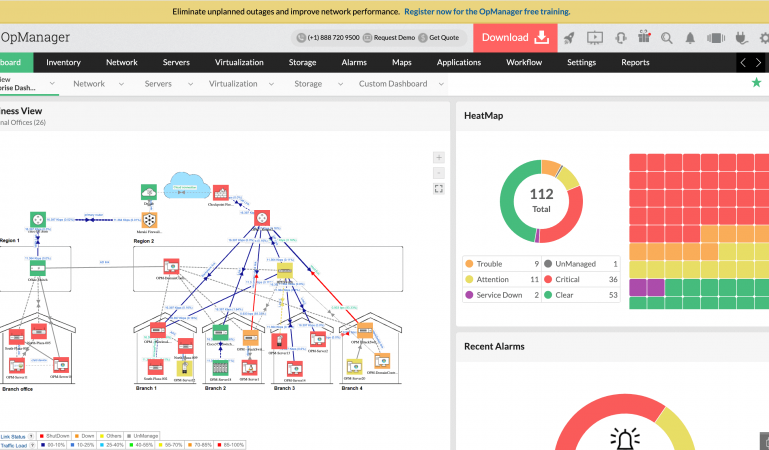
Task: Open the Alarms menu tab
Action: tap(354, 62)
